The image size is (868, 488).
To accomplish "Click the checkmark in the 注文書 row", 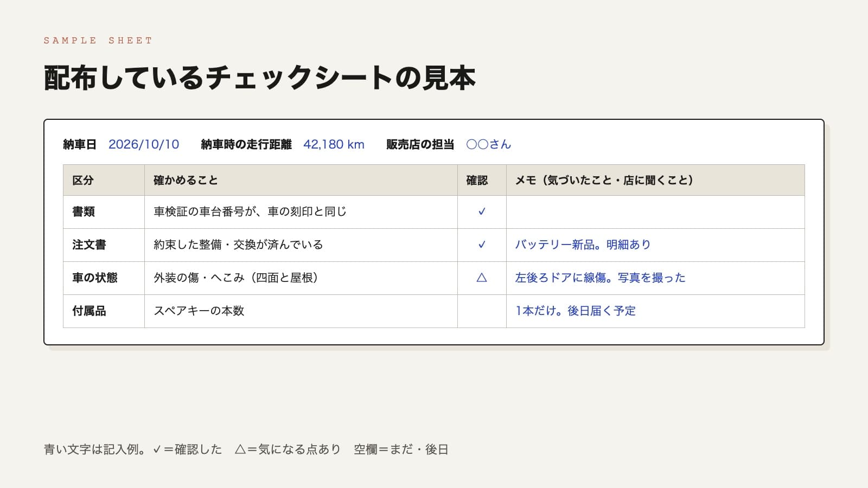I will click(x=482, y=245).
